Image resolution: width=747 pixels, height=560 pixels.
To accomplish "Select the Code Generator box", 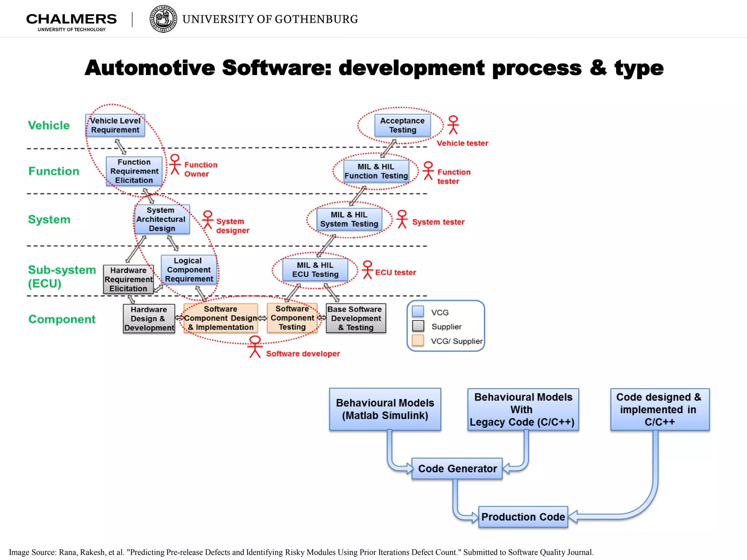I will click(457, 468).
